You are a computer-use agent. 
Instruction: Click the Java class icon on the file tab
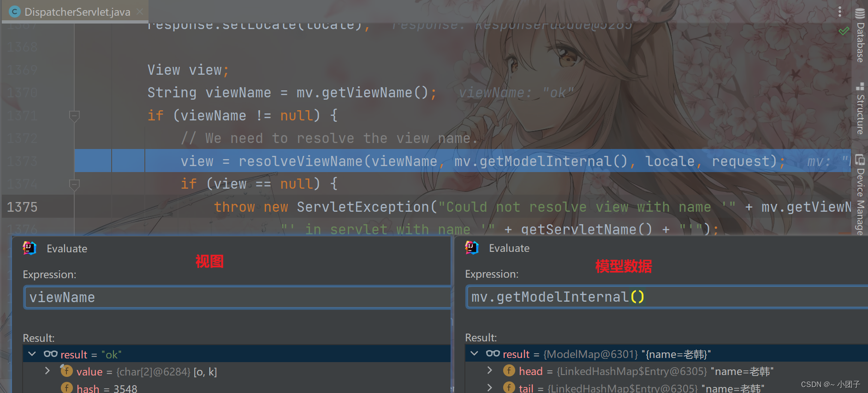pyautogui.click(x=15, y=12)
